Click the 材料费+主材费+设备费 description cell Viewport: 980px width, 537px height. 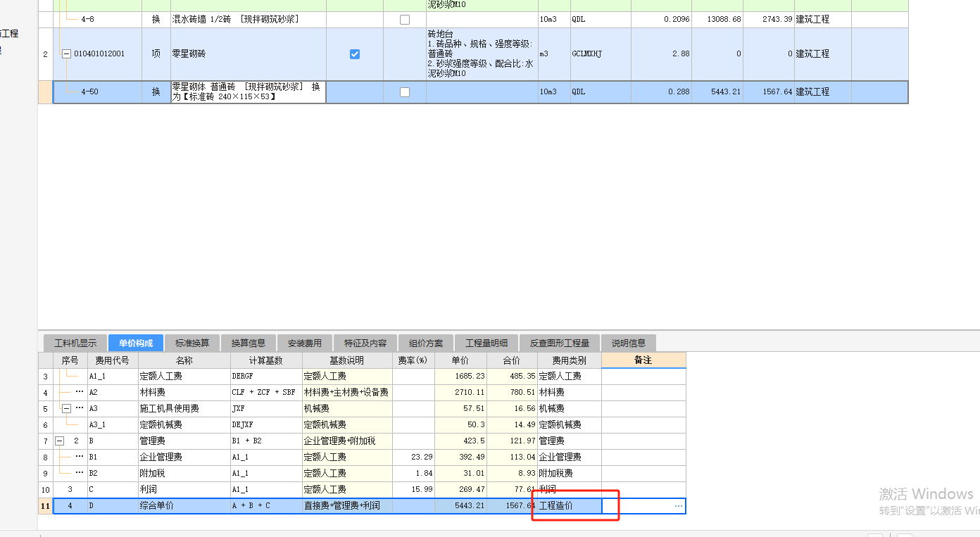coord(347,393)
